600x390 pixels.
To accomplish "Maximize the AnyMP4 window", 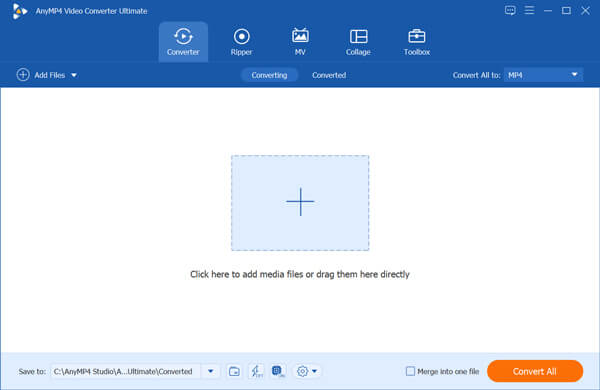I will (x=566, y=11).
